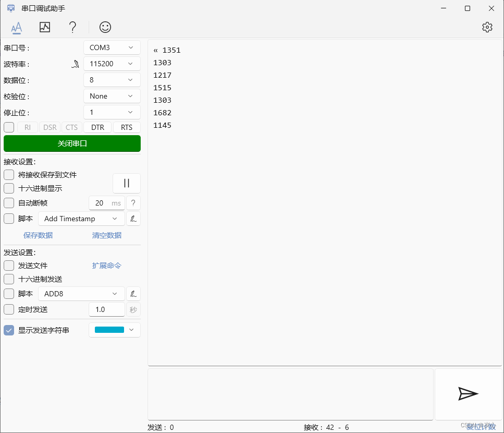Click the custom baud rate pen icon

pyautogui.click(x=75, y=64)
